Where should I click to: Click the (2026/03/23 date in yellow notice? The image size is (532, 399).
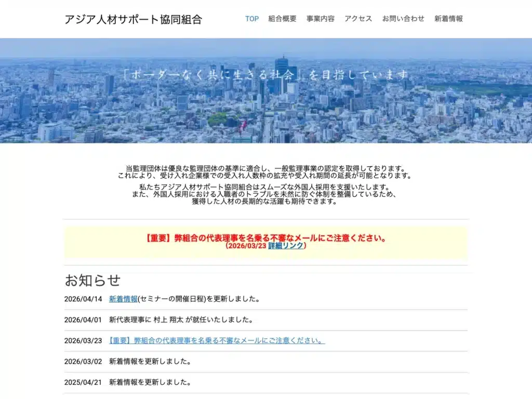[x=246, y=246]
